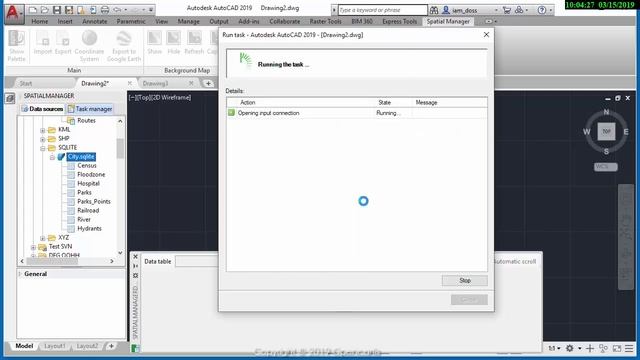Screen dimensions: 640x360
Task: Open the Raster Tools ribbon tab
Action: click(x=325, y=21)
